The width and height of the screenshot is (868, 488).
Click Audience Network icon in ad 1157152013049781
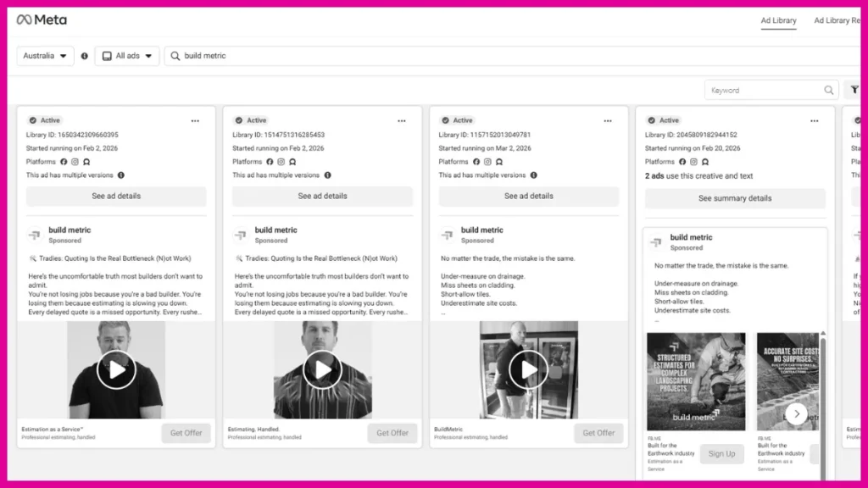(499, 162)
